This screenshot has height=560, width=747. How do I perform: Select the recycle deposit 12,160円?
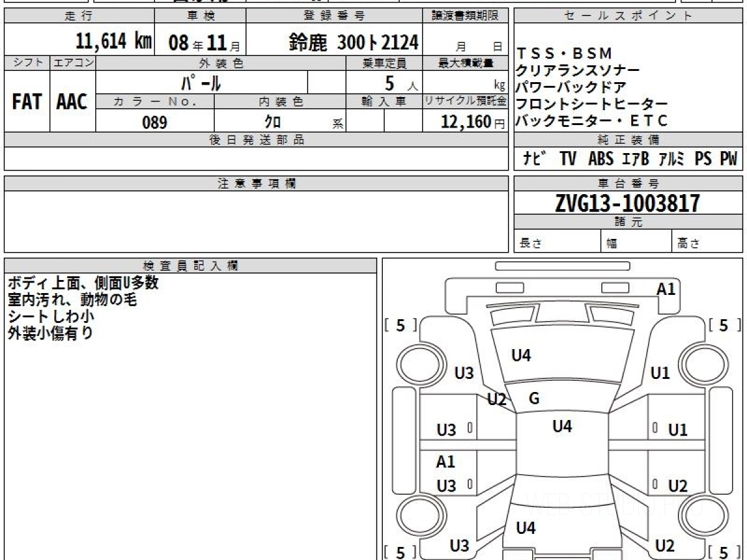(x=473, y=122)
